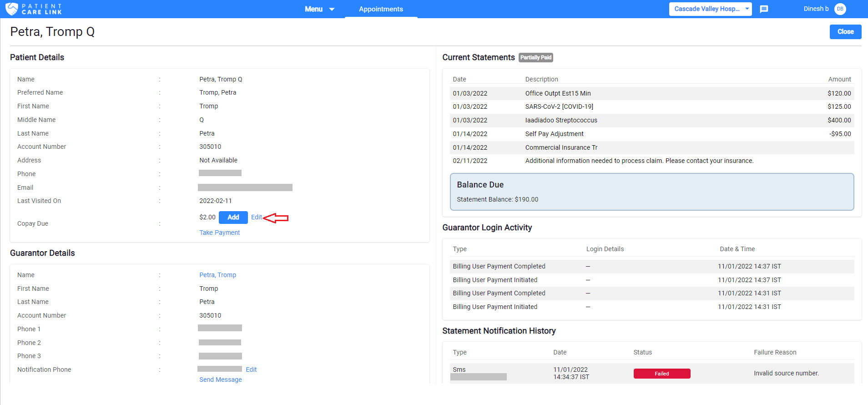Viewport: 868px width, 405px height.
Task: Click the Balance Due box heading
Action: (x=480, y=185)
